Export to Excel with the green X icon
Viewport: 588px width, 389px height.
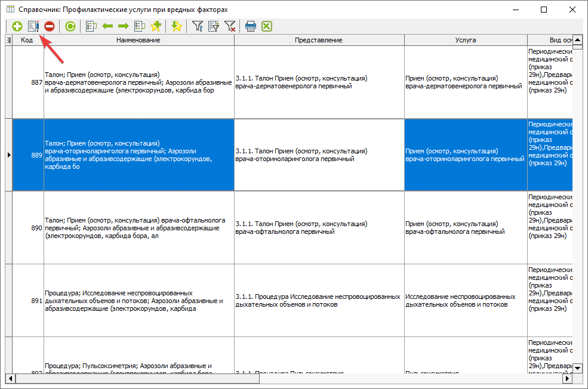point(267,26)
